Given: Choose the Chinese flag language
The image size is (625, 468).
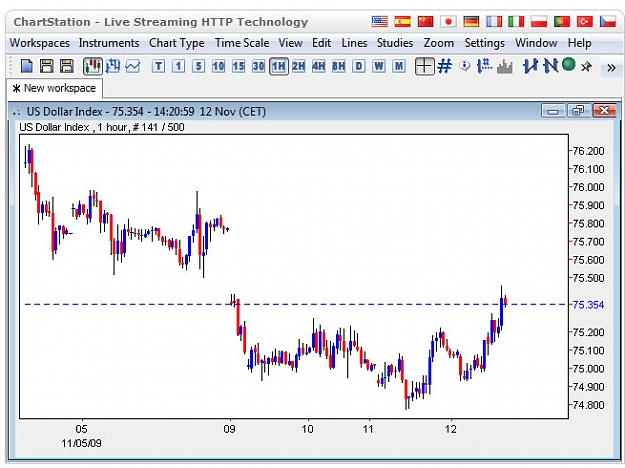Looking at the screenshot, I should (x=425, y=22).
